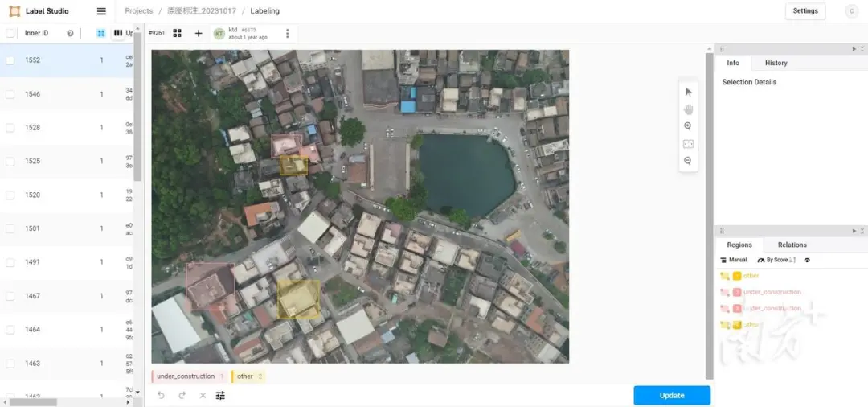Fit image to screen using zoom-fit icon

[x=688, y=143]
